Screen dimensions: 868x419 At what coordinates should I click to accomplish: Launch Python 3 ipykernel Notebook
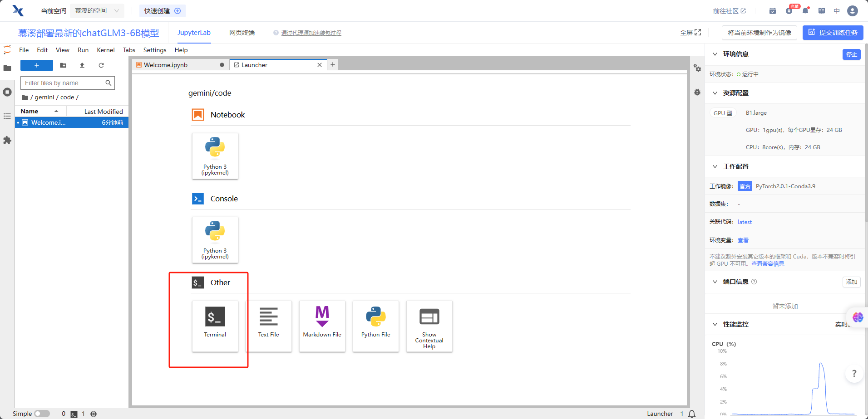215,156
